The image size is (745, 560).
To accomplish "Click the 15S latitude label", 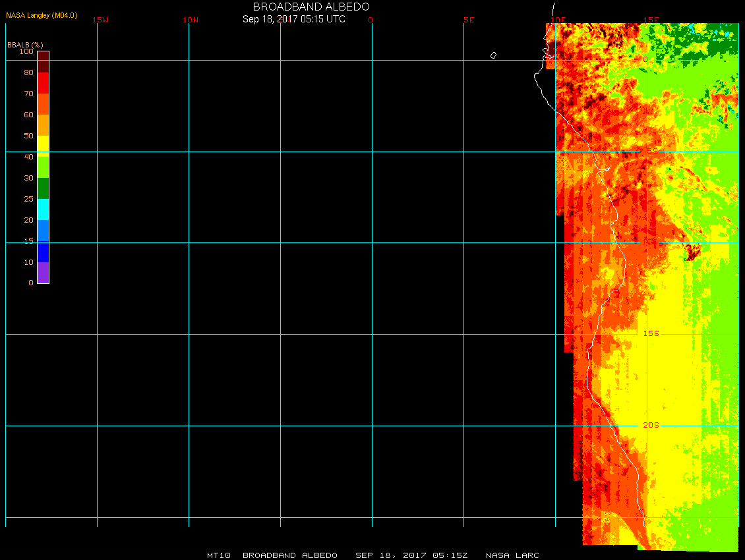I will click(651, 334).
